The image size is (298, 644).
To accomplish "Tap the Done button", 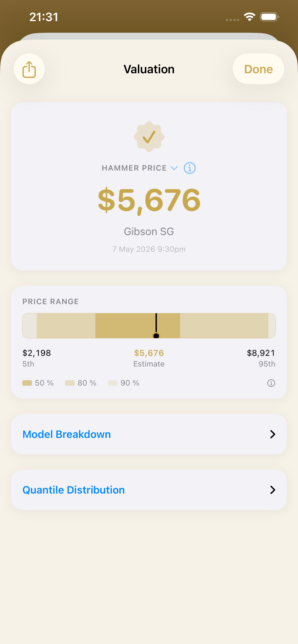I will (258, 69).
